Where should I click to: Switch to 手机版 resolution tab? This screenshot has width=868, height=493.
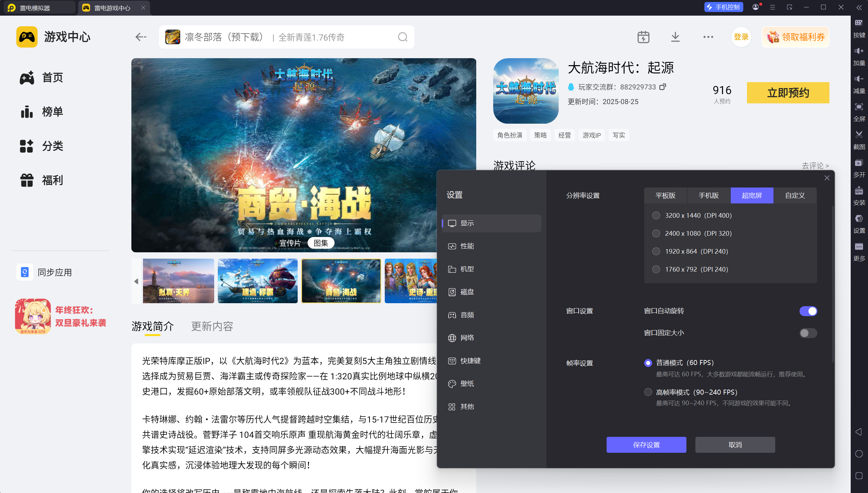(708, 195)
